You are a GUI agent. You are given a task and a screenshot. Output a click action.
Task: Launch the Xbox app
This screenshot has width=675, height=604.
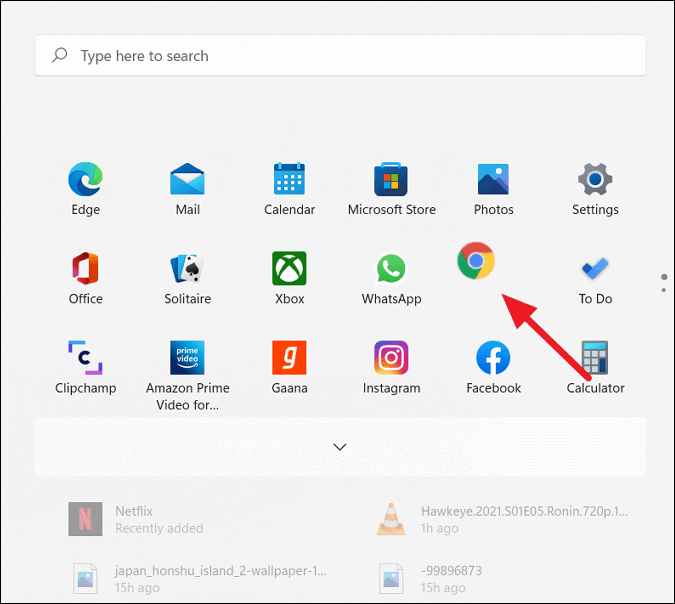click(289, 278)
